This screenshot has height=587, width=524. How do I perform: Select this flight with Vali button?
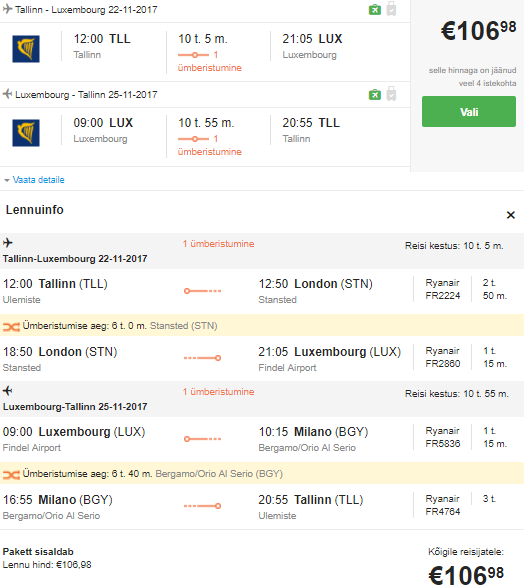click(469, 112)
